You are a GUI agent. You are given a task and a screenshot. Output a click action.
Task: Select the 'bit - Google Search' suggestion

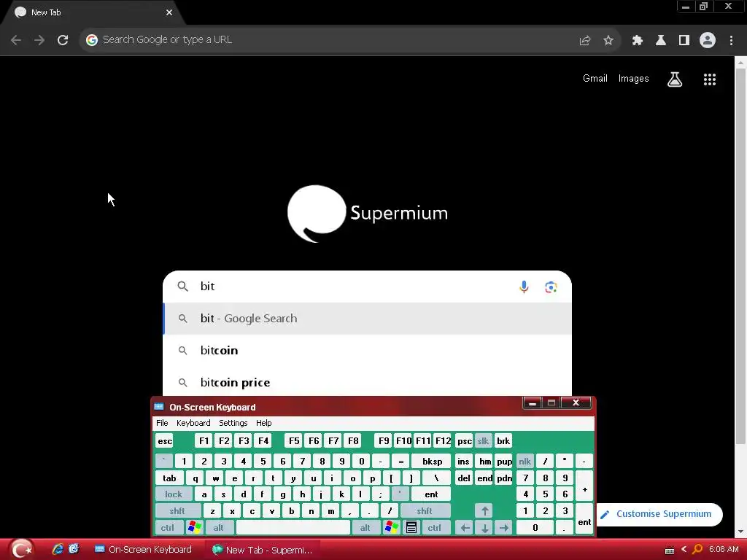(368, 318)
